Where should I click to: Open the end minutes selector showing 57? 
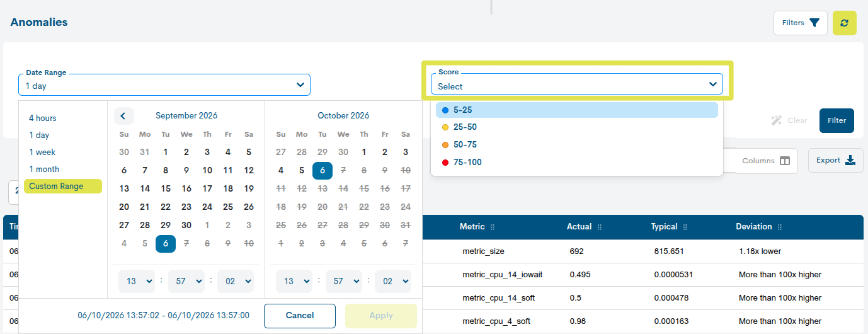[x=344, y=281]
